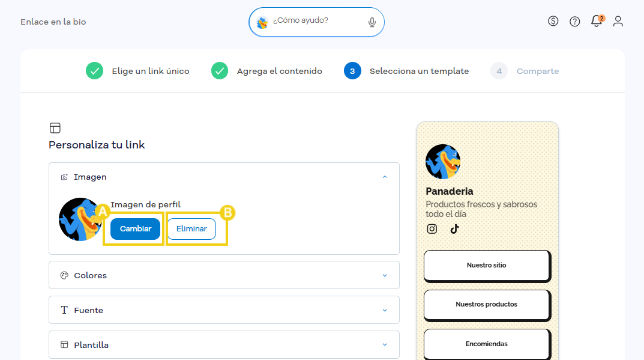Click the blue step 3 number circle
This screenshot has height=360, width=644.
pyautogui.click(x=352, y=71)
